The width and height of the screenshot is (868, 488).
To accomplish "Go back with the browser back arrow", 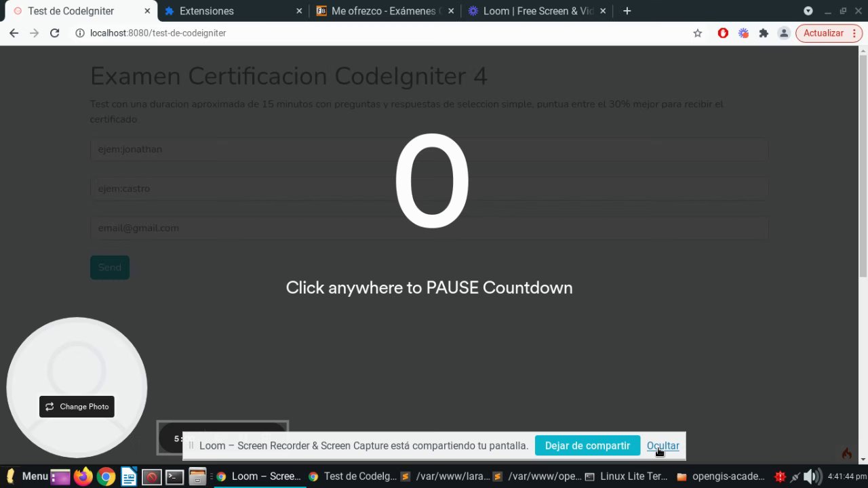I will pos(14,33).
